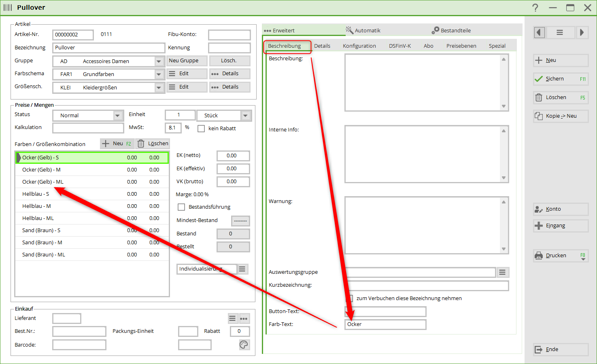This screenshot has height=364, width=597.
Task: Expand the Gruppe dropdown
Action: coord(159,61)
